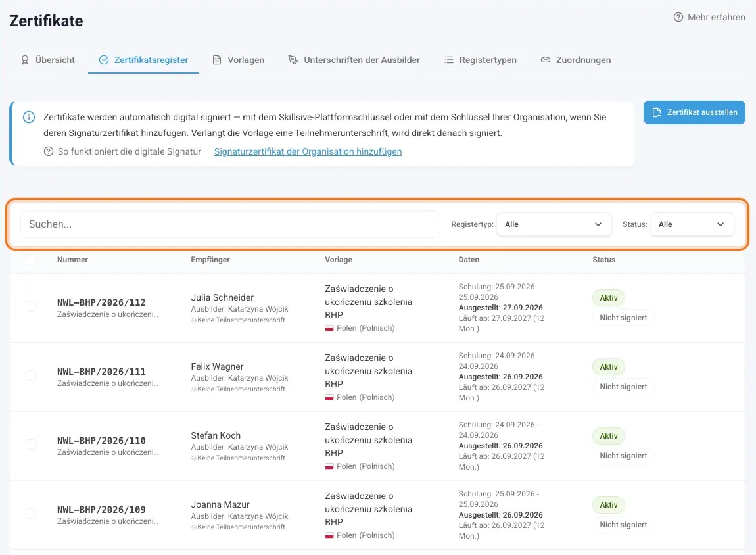756x555 pixels.
Task: Click the Empfänger column header
Action: point(210,260)
